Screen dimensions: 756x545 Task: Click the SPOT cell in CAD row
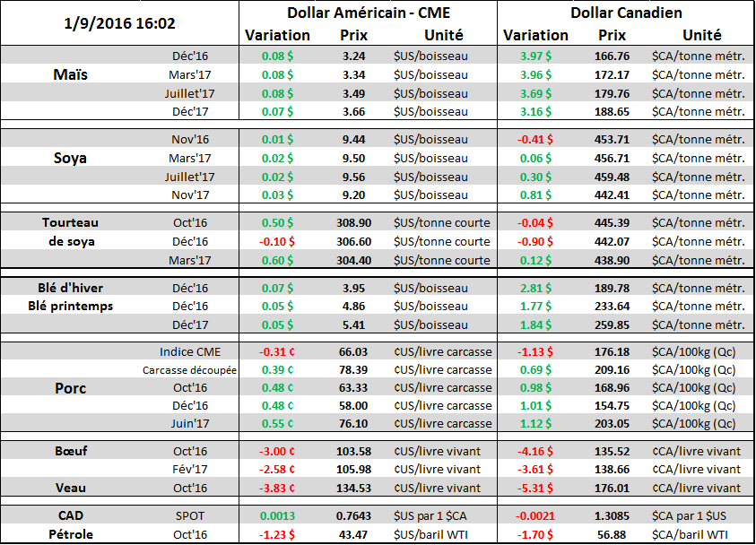(189, 516)
